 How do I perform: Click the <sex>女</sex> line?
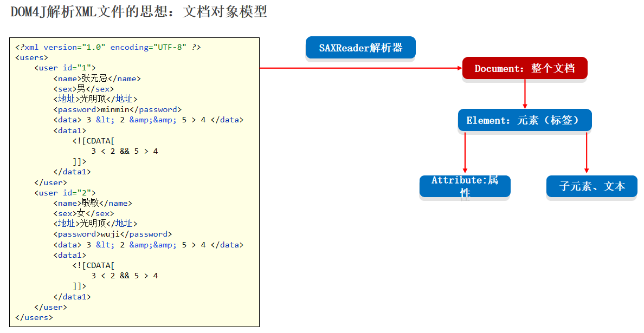83,213
